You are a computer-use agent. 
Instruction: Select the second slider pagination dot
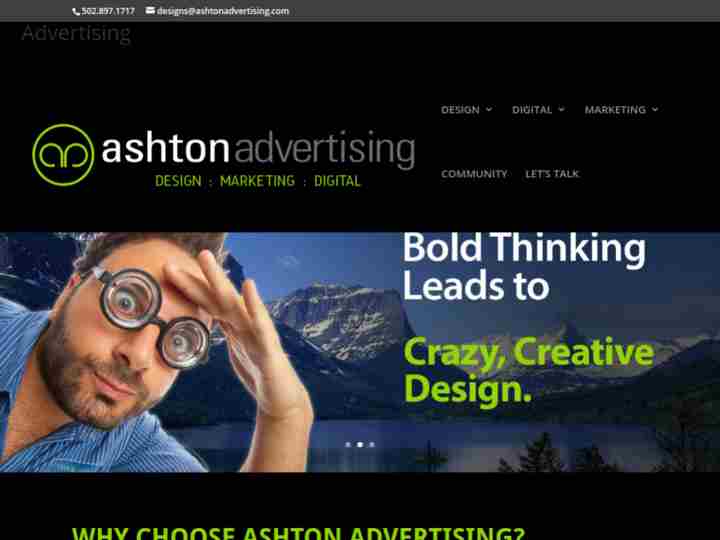pyautogui.click(x=360, y=444)
